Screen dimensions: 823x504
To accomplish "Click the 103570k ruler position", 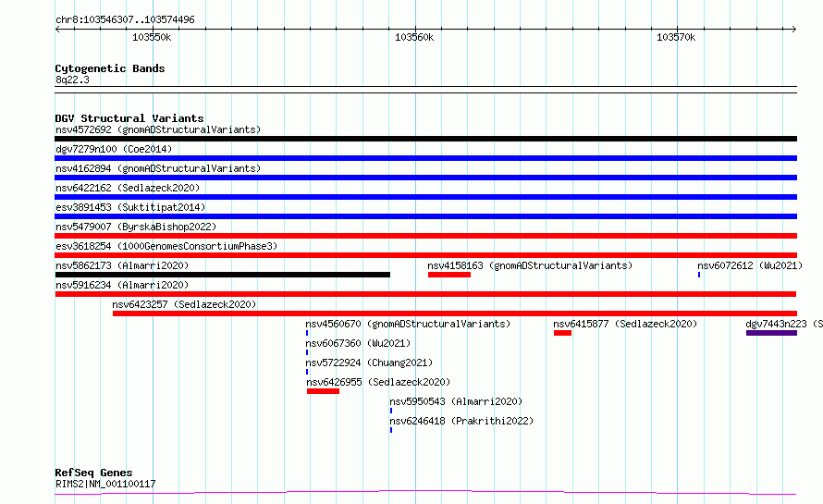I will tap(676, 37).
